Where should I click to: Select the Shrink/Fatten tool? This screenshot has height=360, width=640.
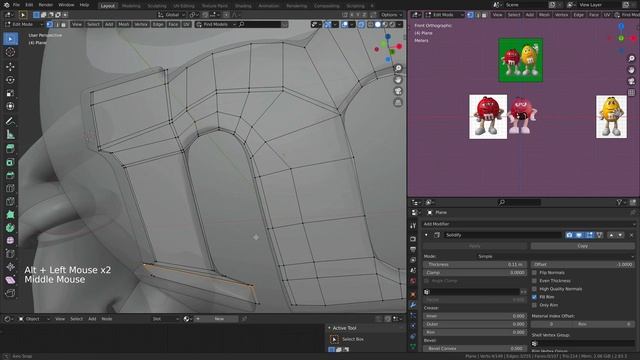tap(10, 267)
